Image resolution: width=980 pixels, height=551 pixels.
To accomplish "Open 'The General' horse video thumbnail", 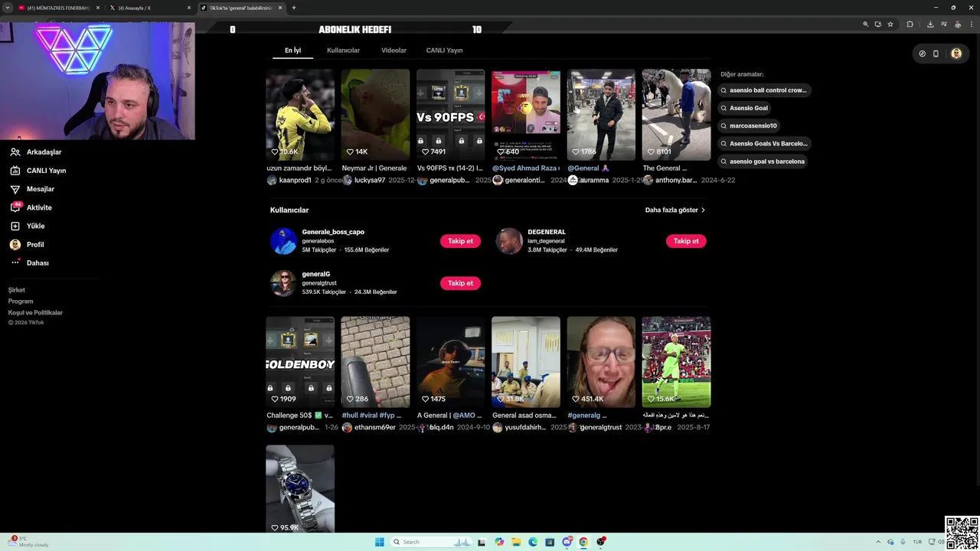I will (x=676, y=115).
